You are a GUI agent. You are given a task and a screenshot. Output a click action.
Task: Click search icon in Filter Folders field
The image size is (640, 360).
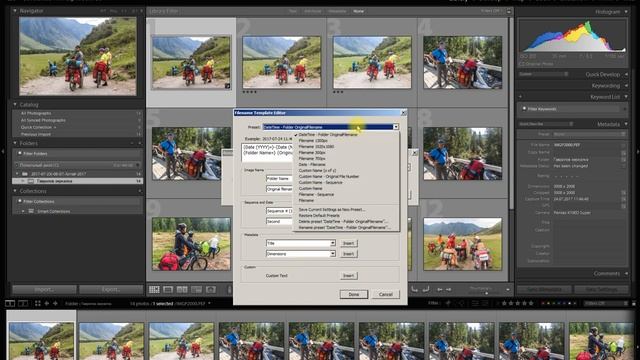coord(20,153)
